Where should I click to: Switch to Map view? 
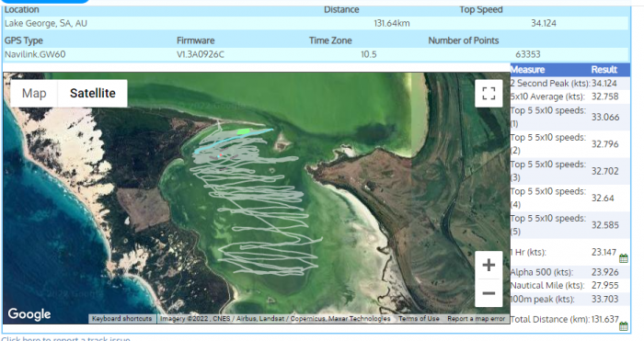pos(34,94)
